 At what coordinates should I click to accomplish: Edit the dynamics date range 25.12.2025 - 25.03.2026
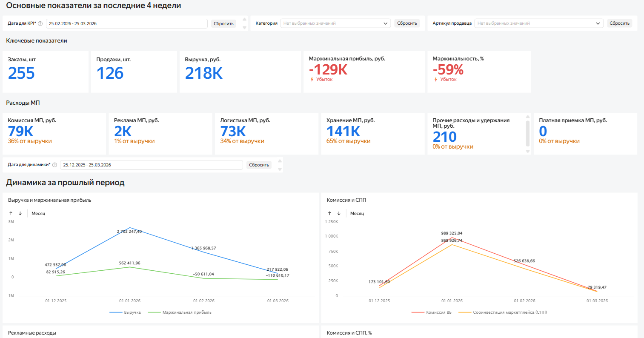(152, 165)
